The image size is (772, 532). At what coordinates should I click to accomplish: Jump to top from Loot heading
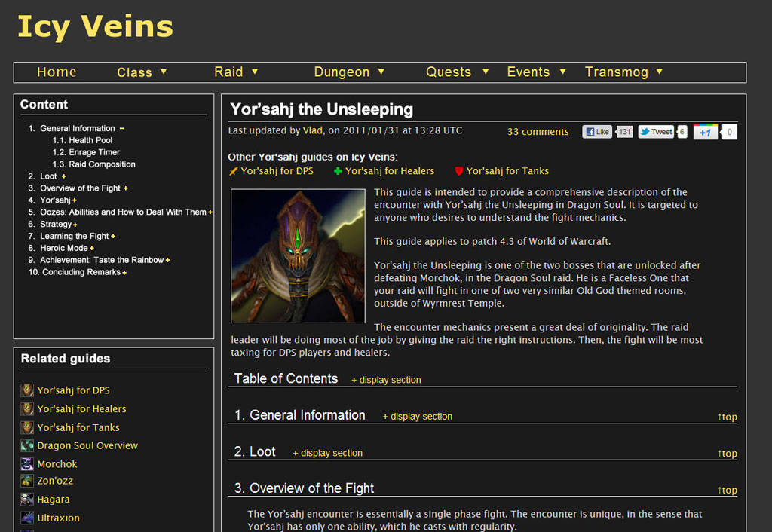(x=728, y=454)
